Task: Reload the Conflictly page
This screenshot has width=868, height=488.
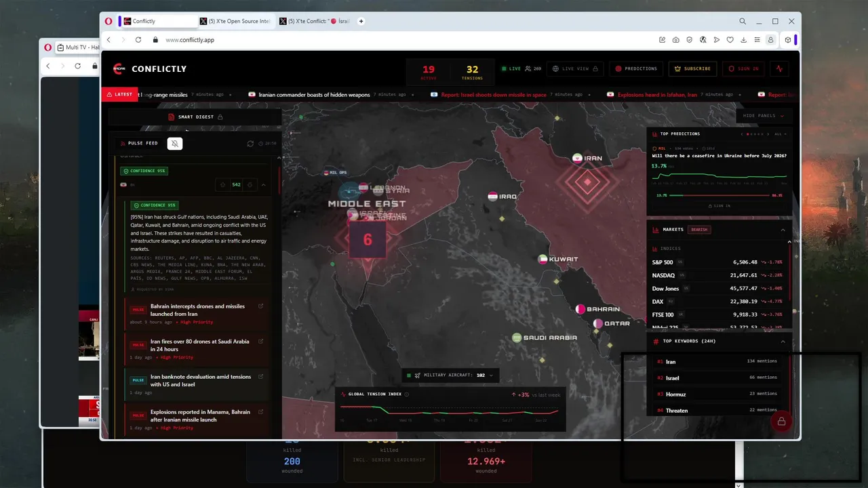Action: click(x=138, y=40)
